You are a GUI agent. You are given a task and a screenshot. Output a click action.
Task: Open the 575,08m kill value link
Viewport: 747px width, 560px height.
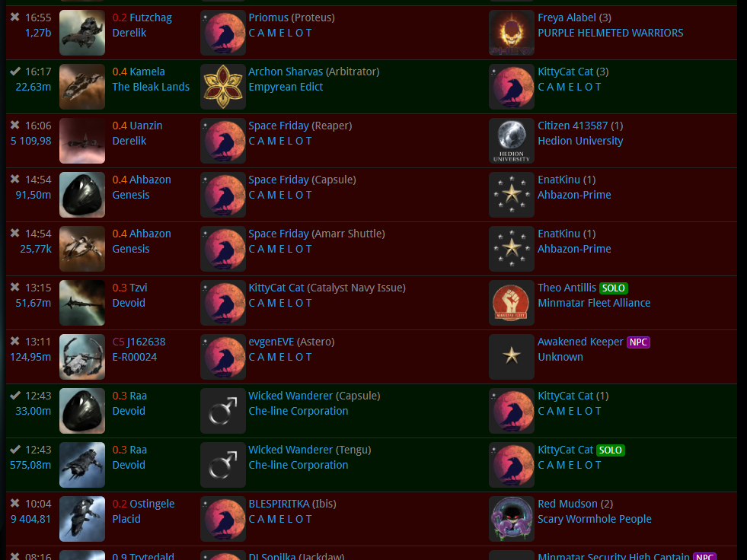tap(30, 465)
